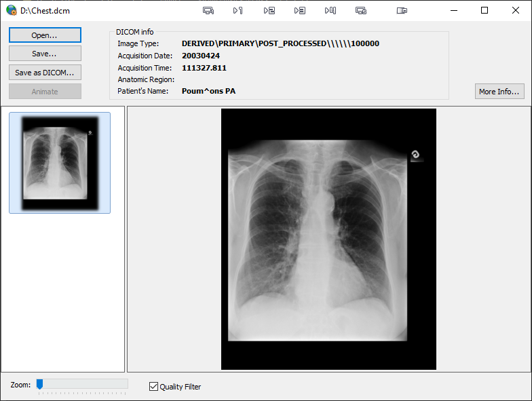The width and height of the screenshot is (532, 401).
Task: Click the window docking icon in title bar
Action: (402, 11)
